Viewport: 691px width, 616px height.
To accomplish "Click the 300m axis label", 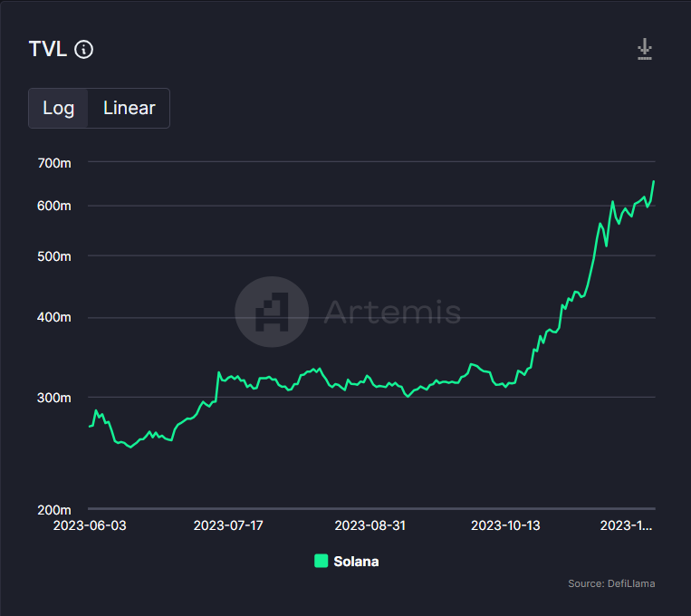I will point(54,398).
